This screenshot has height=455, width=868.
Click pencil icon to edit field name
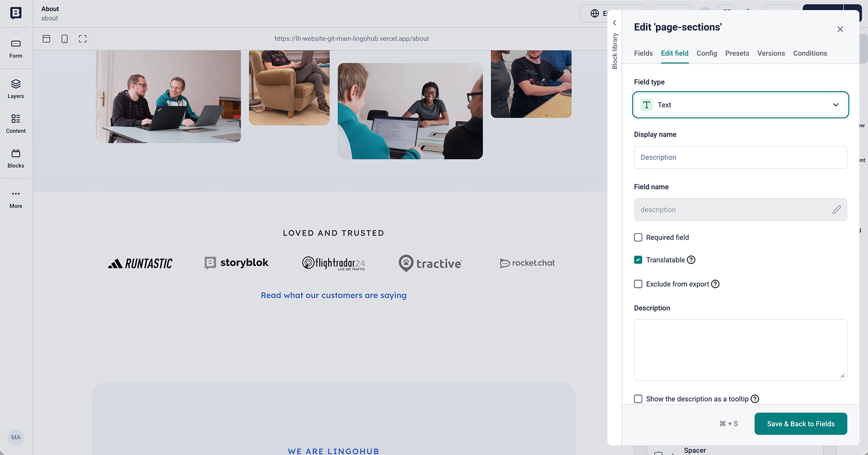click(x=836, y=210)
